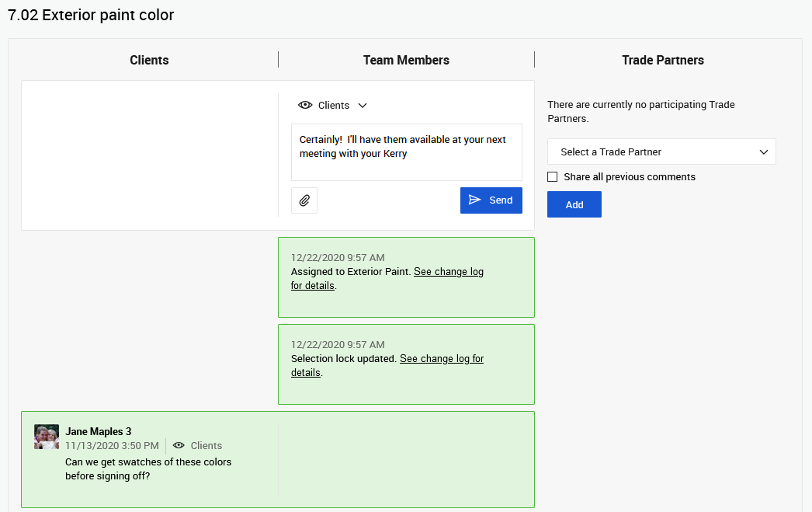This screenshot has height=512, width=812.
Task: Click Jane Maples' profile photo
Action: [47, 437]
